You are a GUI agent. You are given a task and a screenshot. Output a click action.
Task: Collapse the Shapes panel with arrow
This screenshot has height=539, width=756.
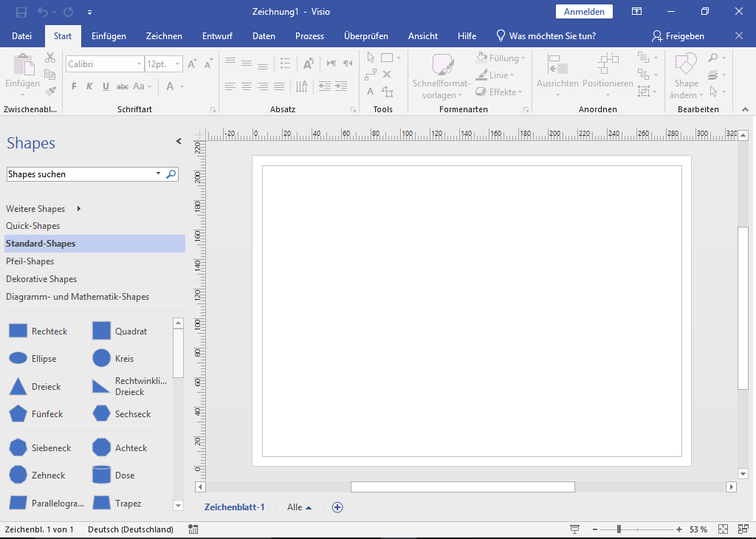tap(178, 141)
